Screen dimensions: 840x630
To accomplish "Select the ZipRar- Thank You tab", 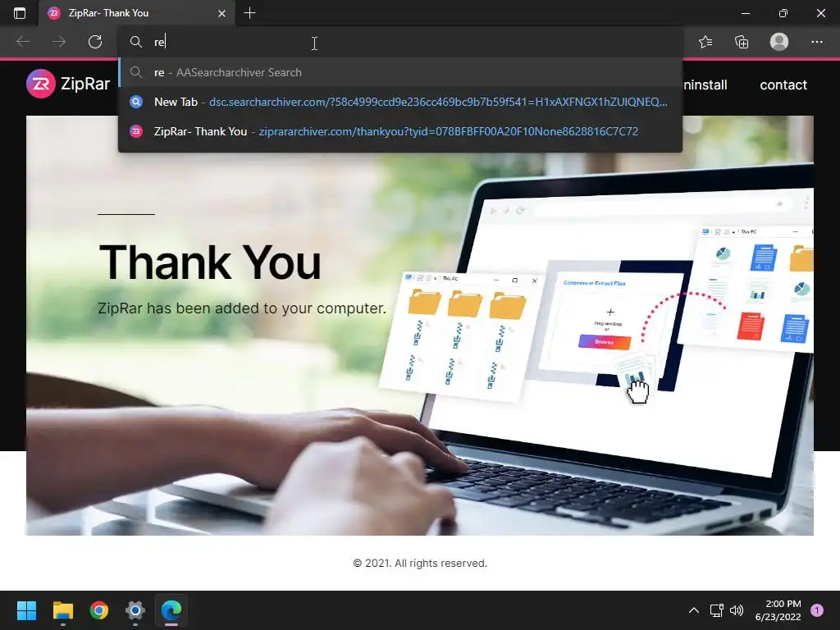I will [137, 13].
